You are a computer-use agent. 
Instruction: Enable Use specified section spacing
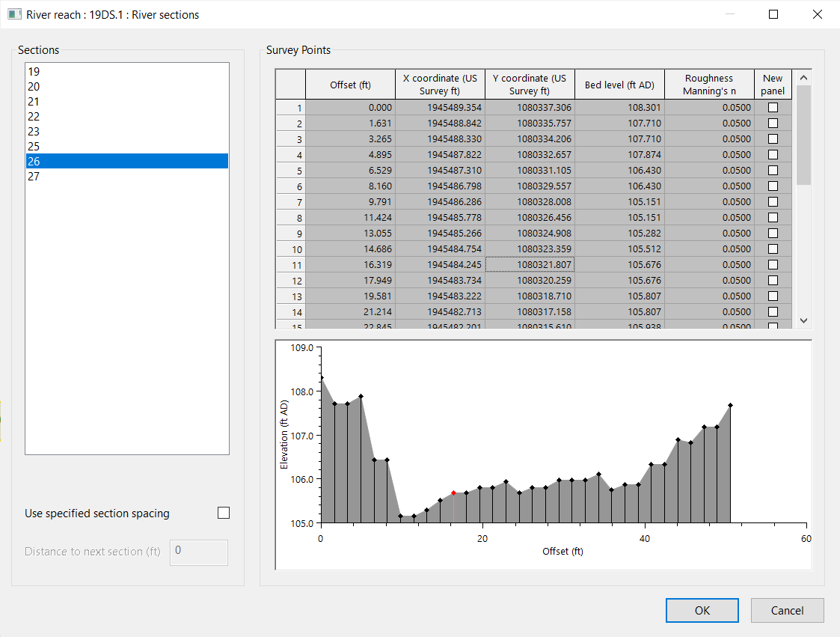tap(223, 513)
